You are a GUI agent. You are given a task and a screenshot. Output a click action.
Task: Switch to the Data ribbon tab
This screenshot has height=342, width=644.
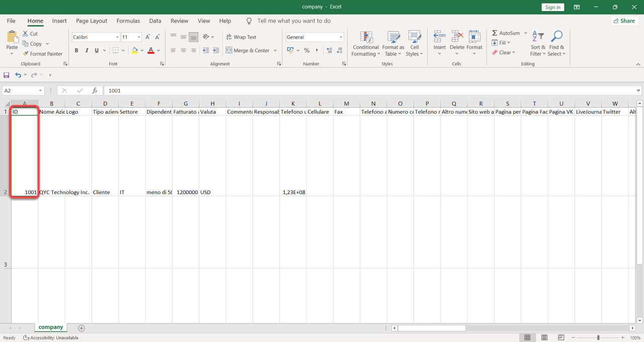[155, 21]
